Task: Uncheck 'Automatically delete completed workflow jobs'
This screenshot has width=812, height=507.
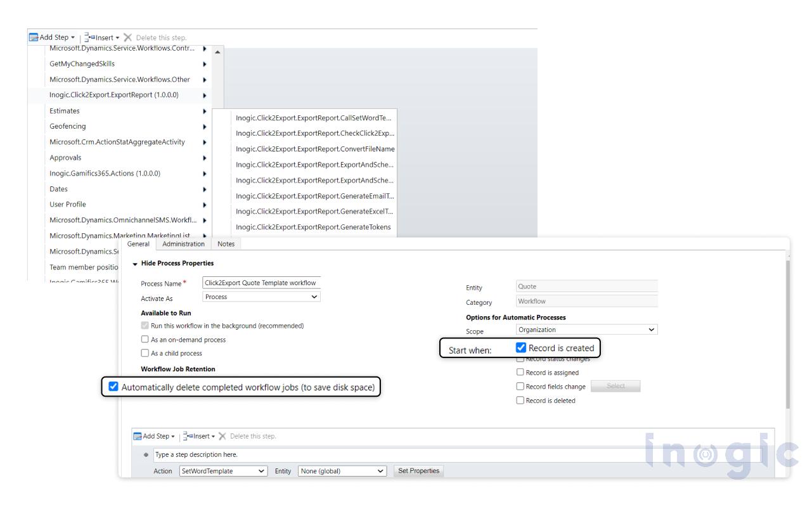Action: coord(113,387)
